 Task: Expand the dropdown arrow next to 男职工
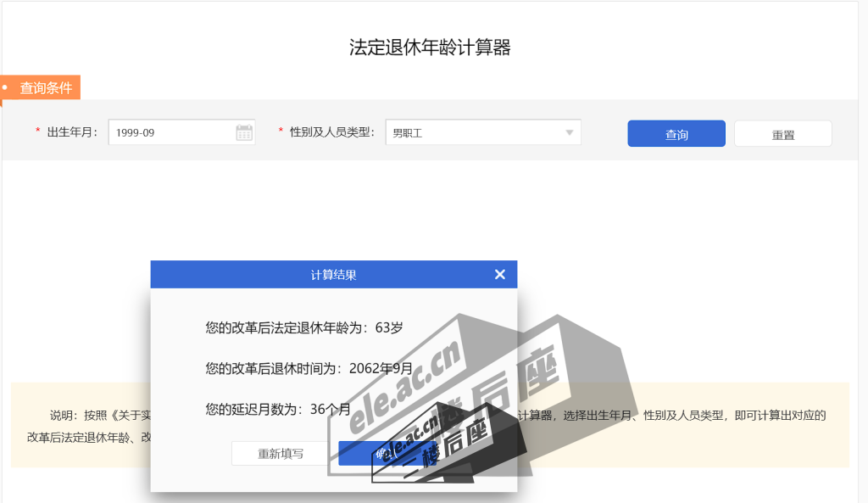570,132
